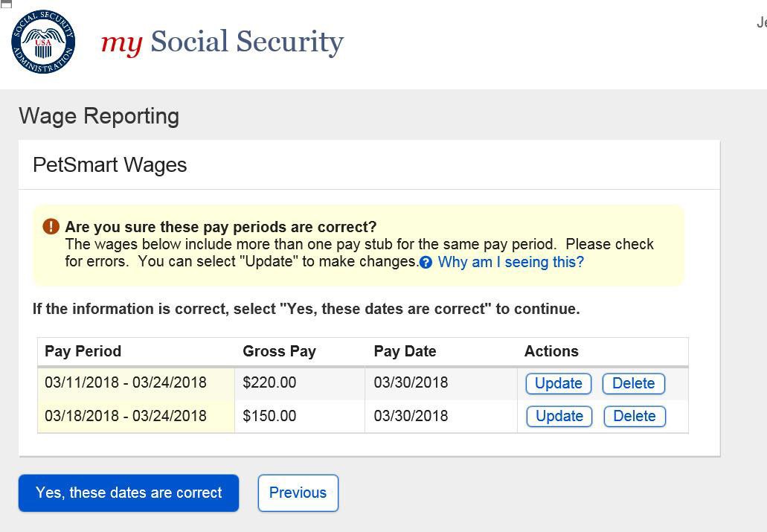Open the 'Why am I seeing this?' link
767x532 pixels.
point(510,262)
